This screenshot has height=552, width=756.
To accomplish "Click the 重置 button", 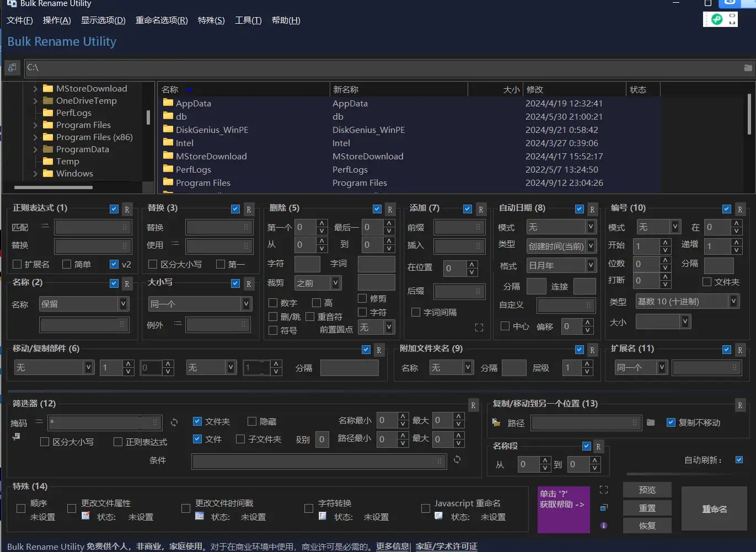I will point(647,508).
